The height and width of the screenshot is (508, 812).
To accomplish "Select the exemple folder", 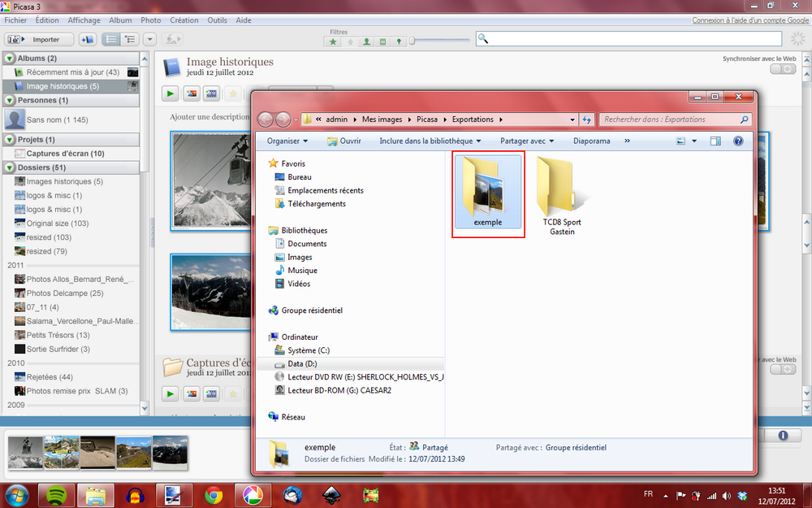I will [488, 192].
